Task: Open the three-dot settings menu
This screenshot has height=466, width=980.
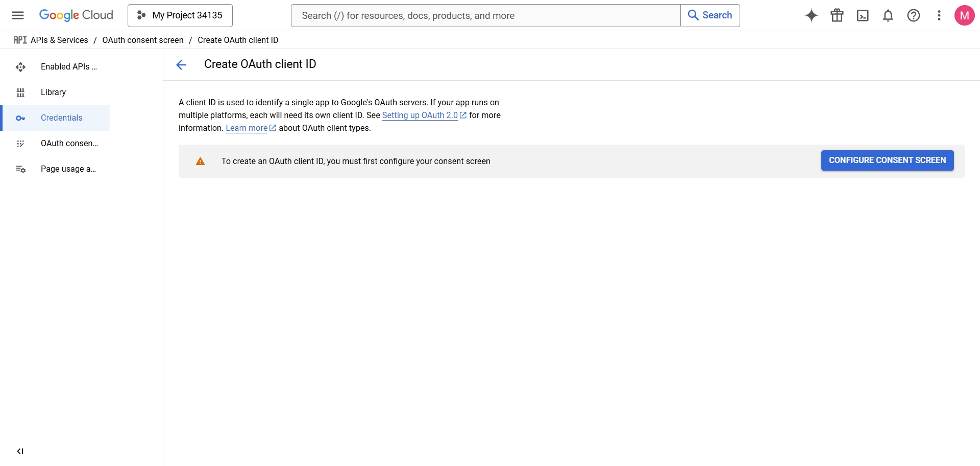Action: 939,15
